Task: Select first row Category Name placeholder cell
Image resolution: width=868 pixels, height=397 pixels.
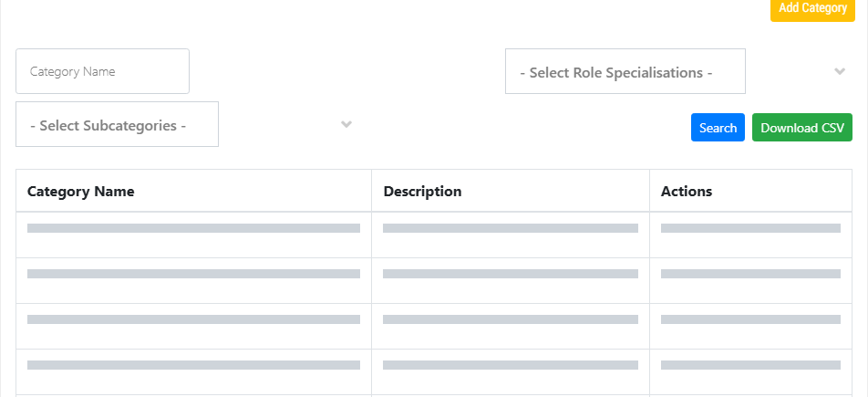Action: pyautogui.click(x=193, y=235)
